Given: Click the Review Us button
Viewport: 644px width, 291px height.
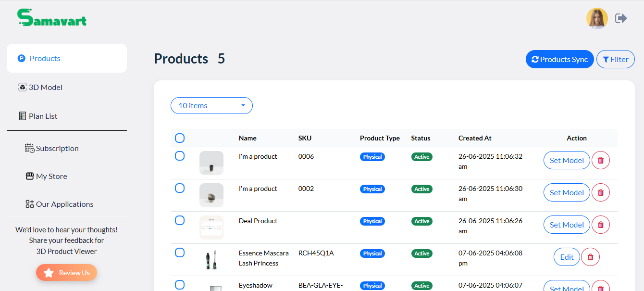Looking at the screenshot, I should tap(66, 273).
